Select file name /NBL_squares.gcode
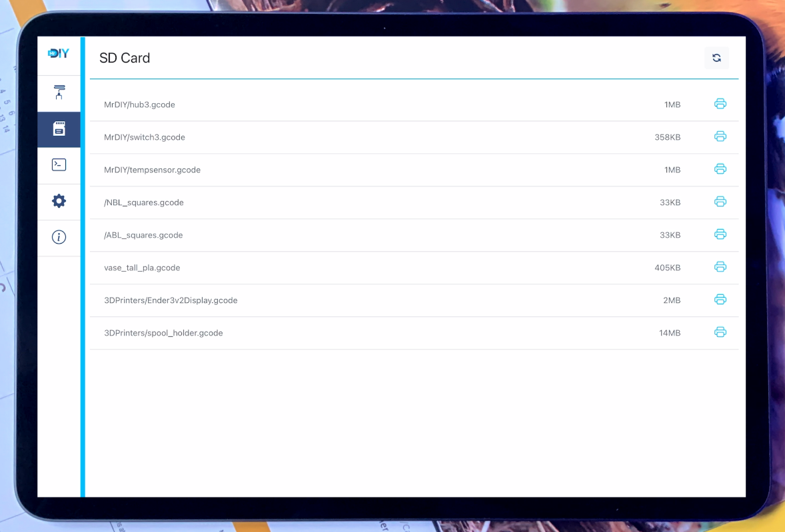Screen dimensions: 785x532 [x=144, y=202]
